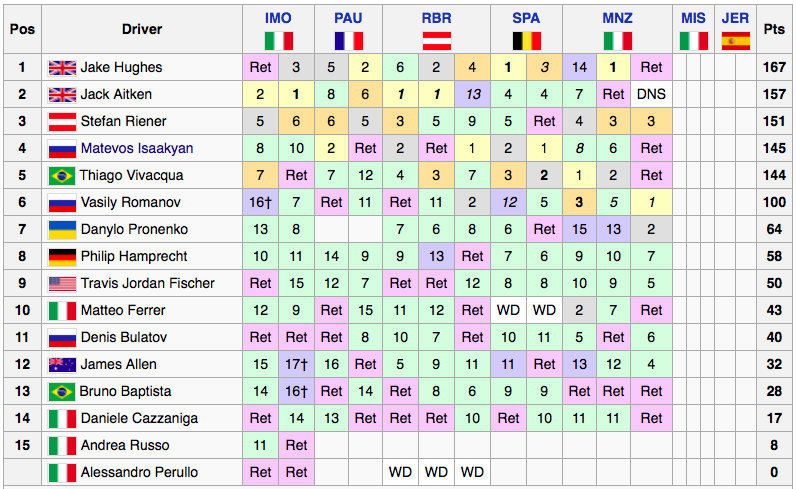
Task: Open the PAU circuit link
Action: (348, 18)
